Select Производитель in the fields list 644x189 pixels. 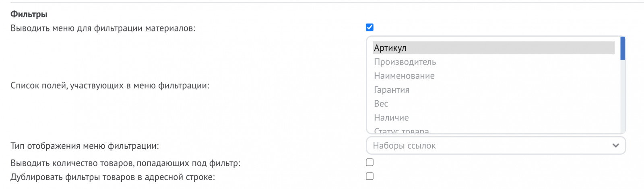(x=493, y=62)
